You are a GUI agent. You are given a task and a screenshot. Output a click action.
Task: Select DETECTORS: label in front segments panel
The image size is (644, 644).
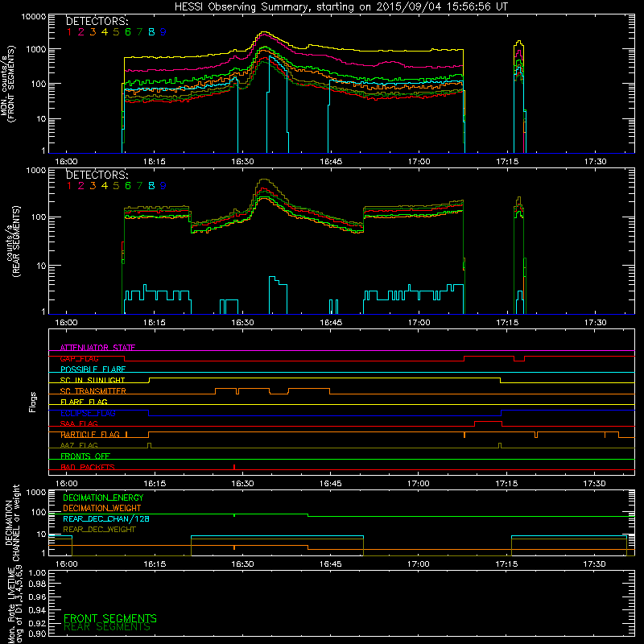[x=97, y=21]
